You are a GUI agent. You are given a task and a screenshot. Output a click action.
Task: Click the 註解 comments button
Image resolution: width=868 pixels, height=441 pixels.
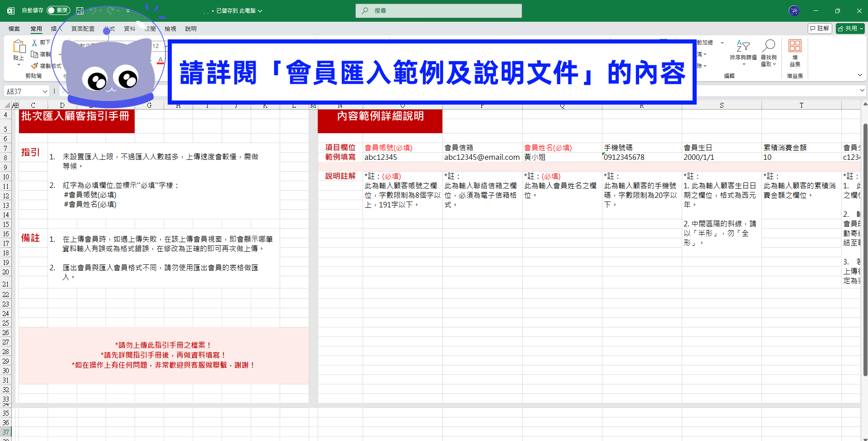[820, 29]
